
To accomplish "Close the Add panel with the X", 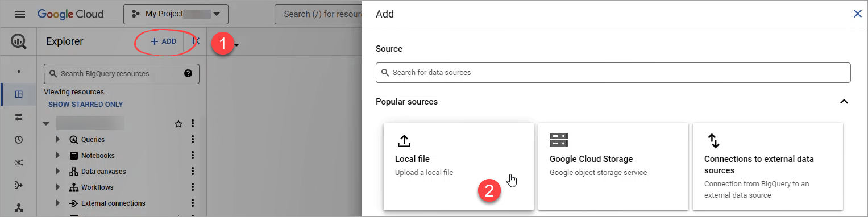I will (857, 14).
